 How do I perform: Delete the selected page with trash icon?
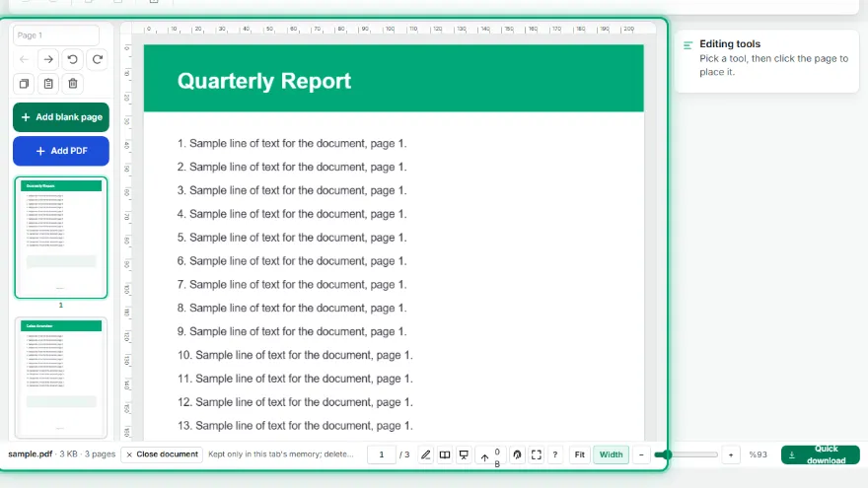[x=73, y=84]
